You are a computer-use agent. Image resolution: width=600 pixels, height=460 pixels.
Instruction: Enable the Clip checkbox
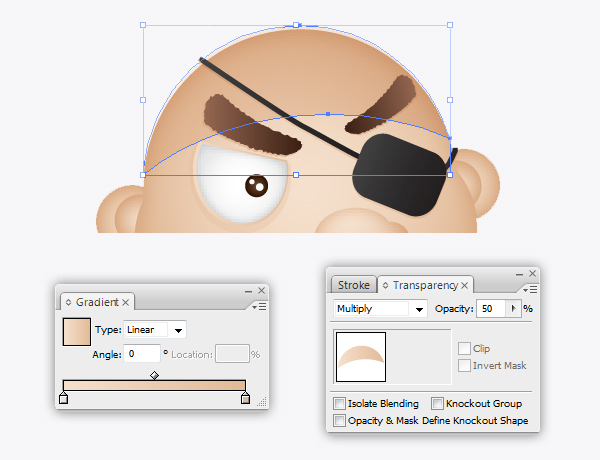tap(464, 348)
